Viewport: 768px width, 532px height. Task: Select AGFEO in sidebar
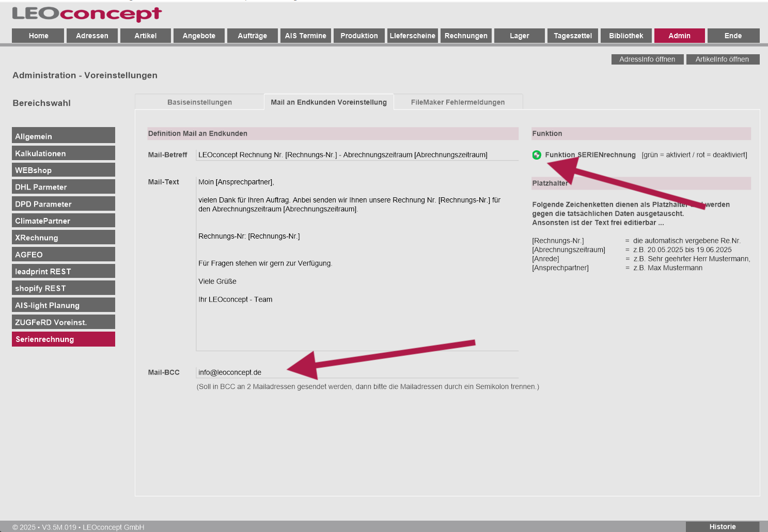(64, 254)
